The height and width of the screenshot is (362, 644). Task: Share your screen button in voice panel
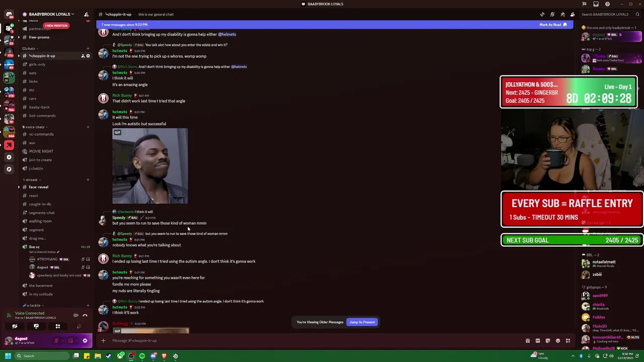(36, 326)
